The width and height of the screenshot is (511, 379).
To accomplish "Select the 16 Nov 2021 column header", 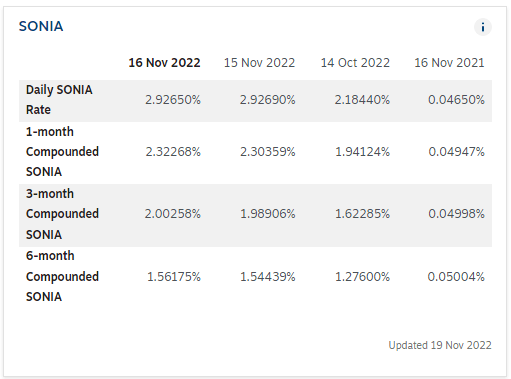I will [449, 63].
